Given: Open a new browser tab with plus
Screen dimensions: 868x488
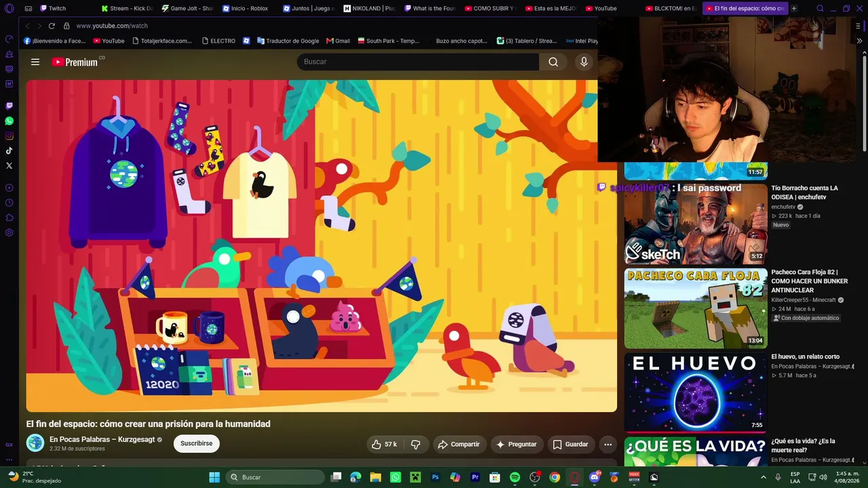Looking at the screenshot, I should pos(794,8).
